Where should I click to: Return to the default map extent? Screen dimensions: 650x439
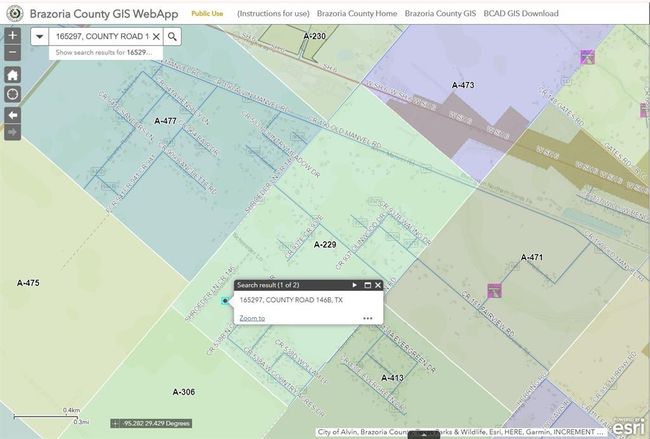[x=13, y=75]
